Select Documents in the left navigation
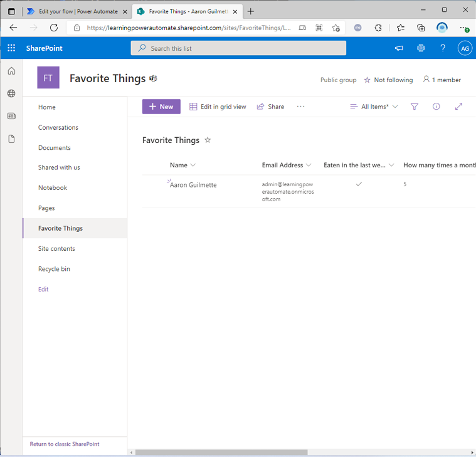Viewport: 476px width, 457px height. pyautogui.click(x=55, y=148)
